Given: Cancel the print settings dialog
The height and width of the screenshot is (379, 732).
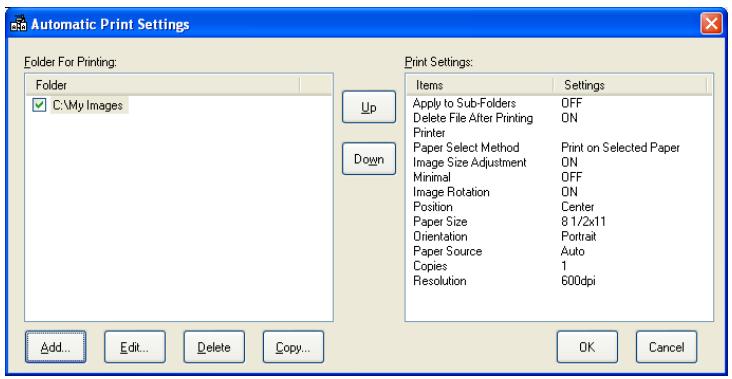Looking at the screenshot, I should pyautogui.click(x=666, y=347).
